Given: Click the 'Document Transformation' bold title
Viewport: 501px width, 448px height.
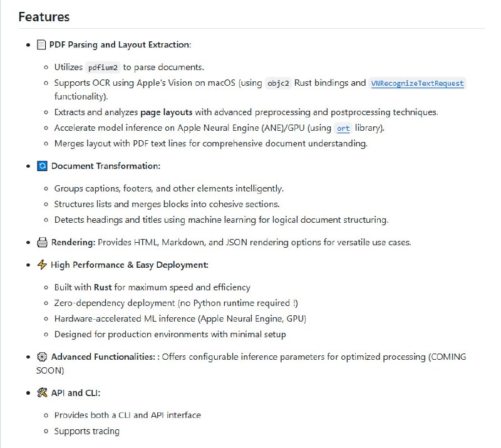Looking at the screenshot, I should click(105, 166).
